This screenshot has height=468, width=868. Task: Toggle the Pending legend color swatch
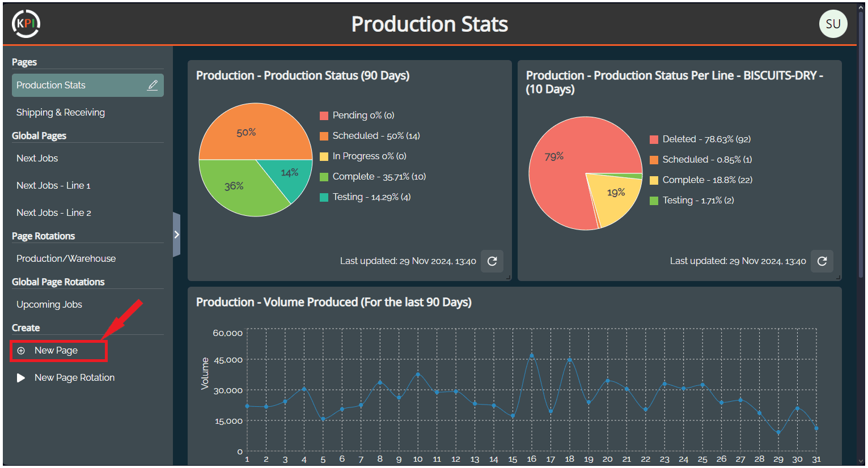point(324,116)
